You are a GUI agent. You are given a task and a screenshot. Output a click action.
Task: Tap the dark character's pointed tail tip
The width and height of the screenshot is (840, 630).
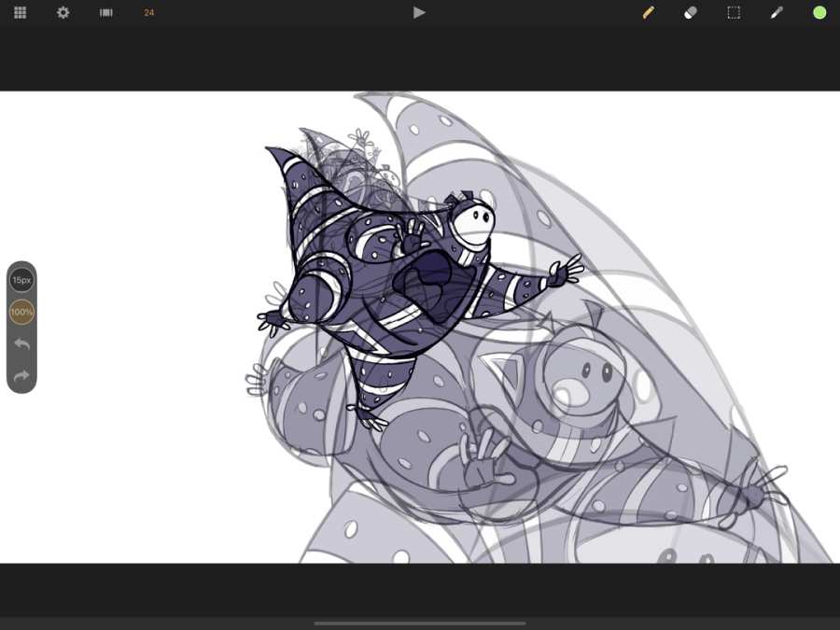pos(271,149)
